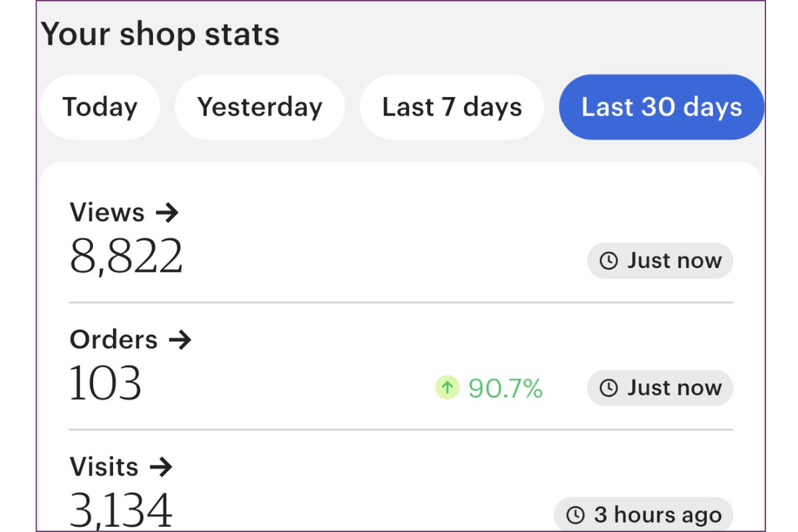Viewport: 798px width, 532px height.
Task: Click the clock icon in Views row
Action: click(608, 261)
